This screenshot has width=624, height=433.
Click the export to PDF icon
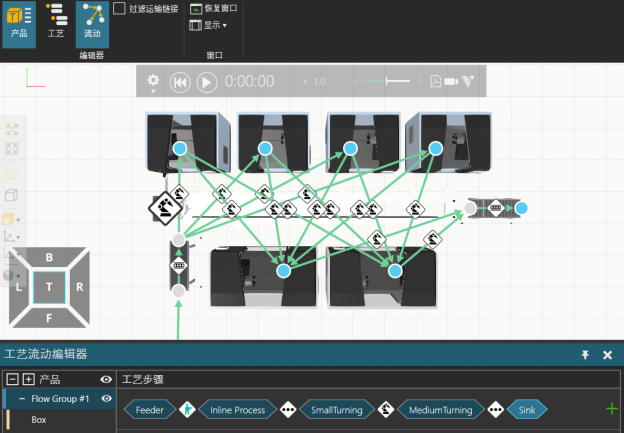[435, 81]
